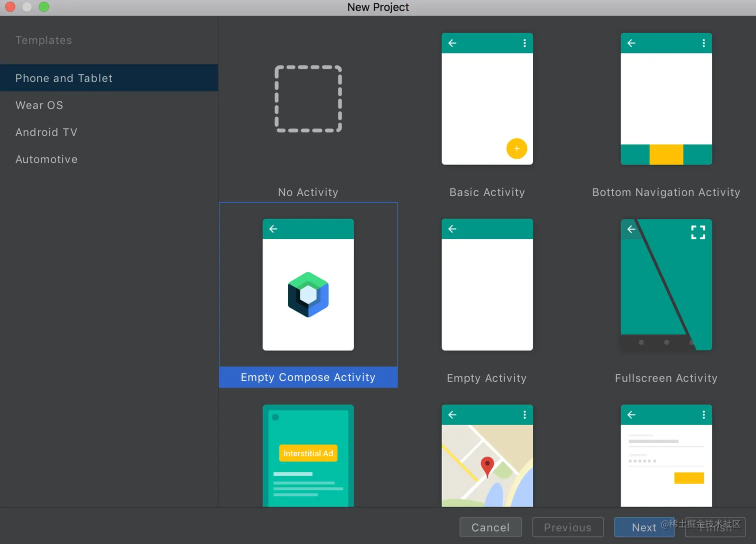
Task: Open Android TV templates
Action: point(109,132)
